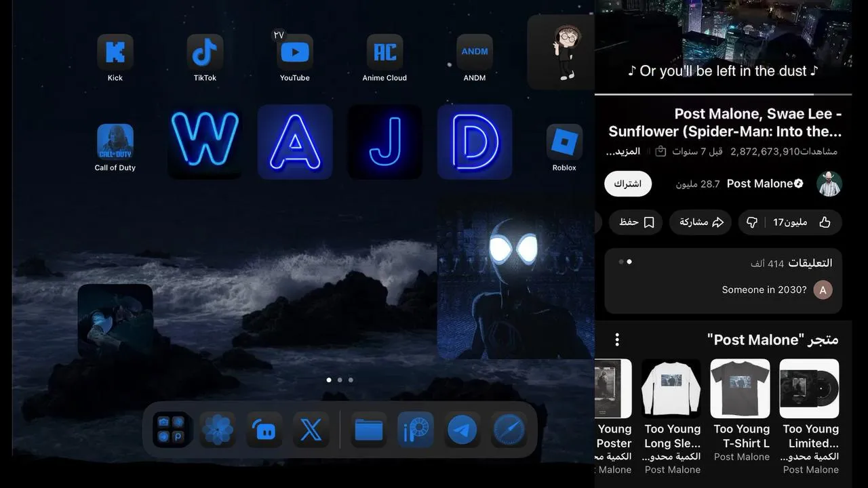This screenshot has height=488, width=868.
Task: Tap the "Post Malone" متجر store heading
Action: click(x=772, y=340)
